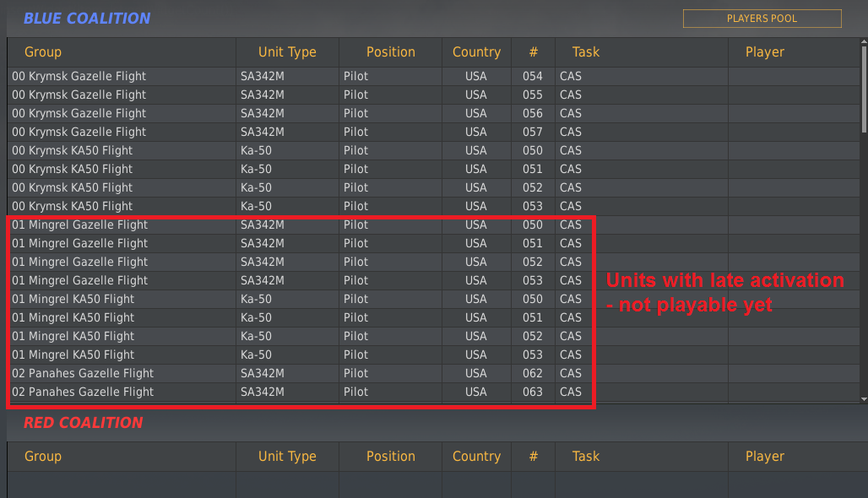Image resolution: width=868 pixels, height=498 pixels.
Task: Select Krymsk Gazelle Flight slot number 054
Action: (433, 76)
